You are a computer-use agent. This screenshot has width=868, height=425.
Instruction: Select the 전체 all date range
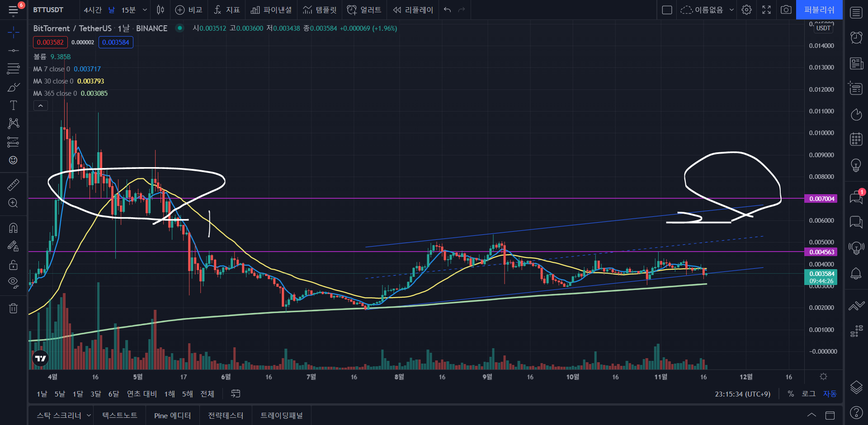coord(208,394)
